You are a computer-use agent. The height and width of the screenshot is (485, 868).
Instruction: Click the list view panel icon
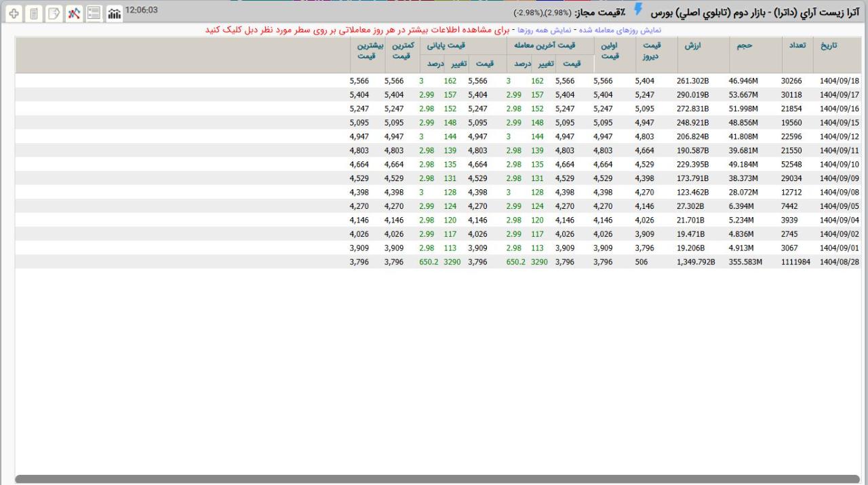coord(94,13)
